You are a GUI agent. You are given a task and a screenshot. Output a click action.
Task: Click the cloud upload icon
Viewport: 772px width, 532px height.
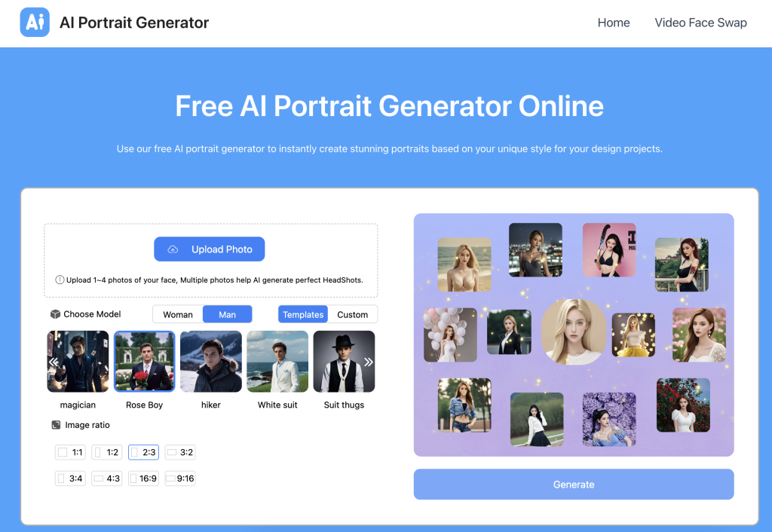point(173,249)
